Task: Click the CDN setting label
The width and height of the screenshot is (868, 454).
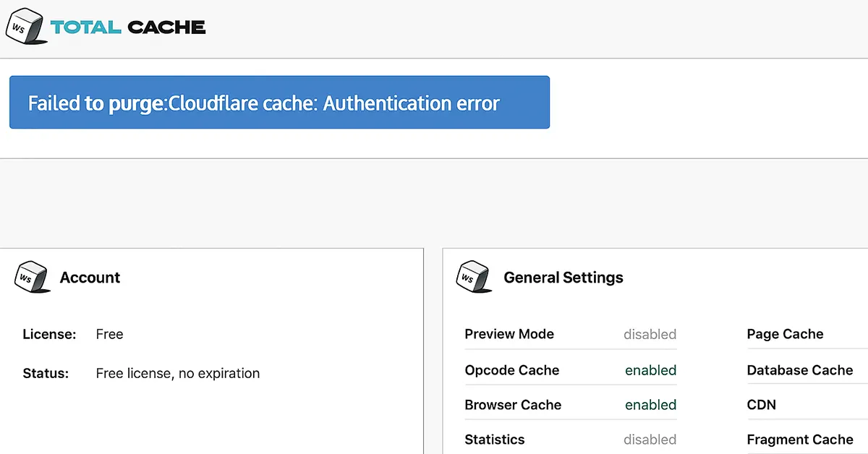Action: click(762, 405)
